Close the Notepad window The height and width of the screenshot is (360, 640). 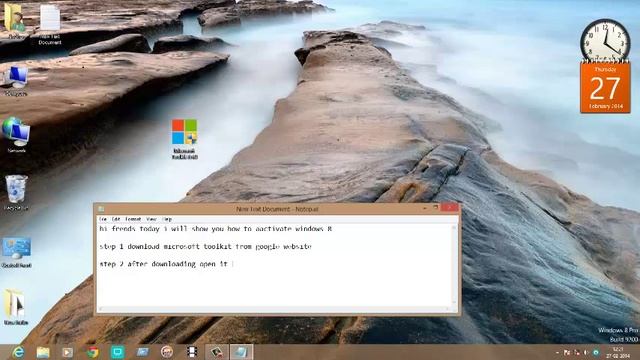point(450,208)
